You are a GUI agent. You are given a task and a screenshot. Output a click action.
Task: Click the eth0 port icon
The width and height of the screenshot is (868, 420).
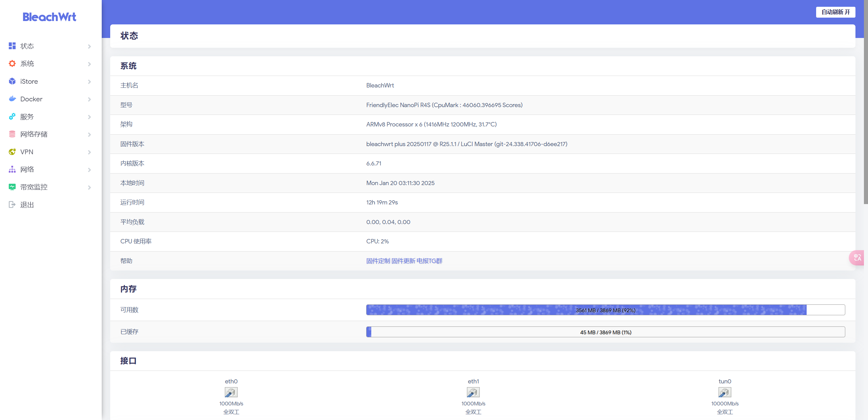[x=231, y=392]
